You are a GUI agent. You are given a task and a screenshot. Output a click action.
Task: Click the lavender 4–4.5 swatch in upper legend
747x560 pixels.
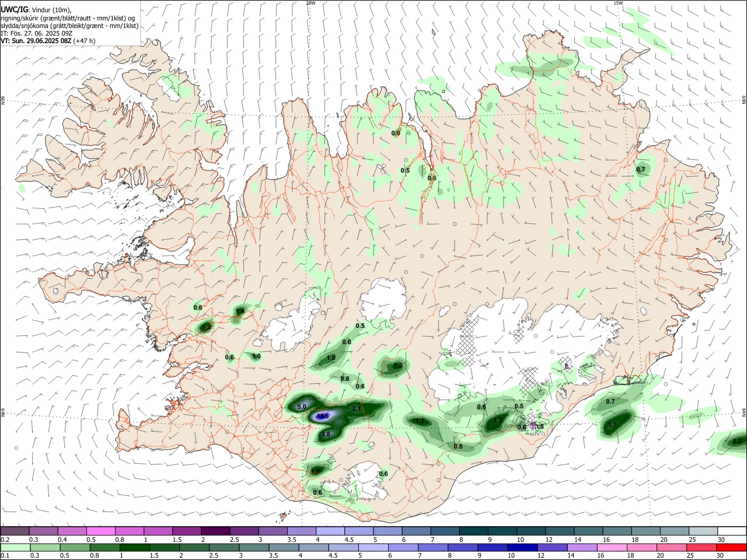click(x=330, y=531)
